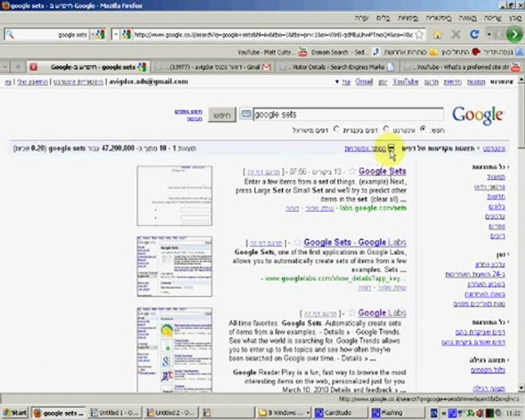The height and width of the screenshot is (420, 525).
Task: Open the היסטוריה menu
Action: click(439, 17)
